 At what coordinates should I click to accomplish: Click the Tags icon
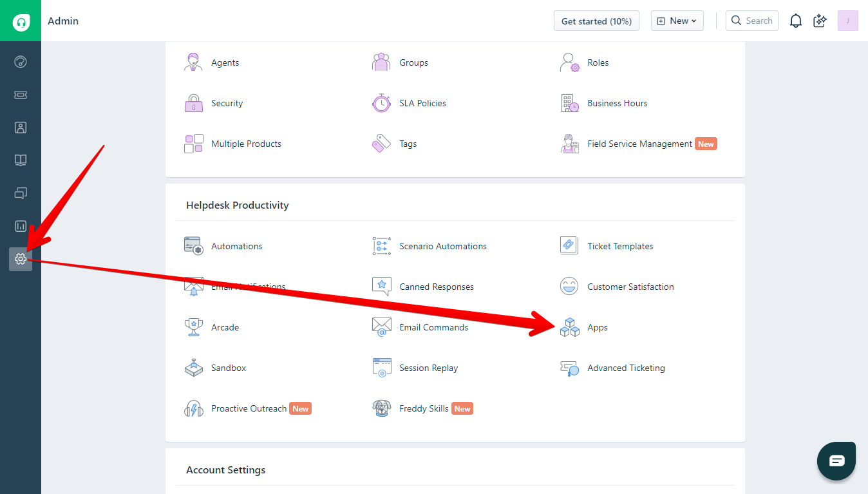[381, 144]
